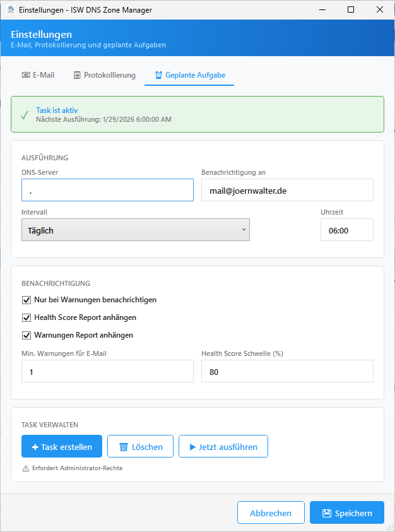The height and width of the screenshot is (532, 395).
Task: Open the Intervall dropdown showing Täglich
Action: (x=136, y=230)
